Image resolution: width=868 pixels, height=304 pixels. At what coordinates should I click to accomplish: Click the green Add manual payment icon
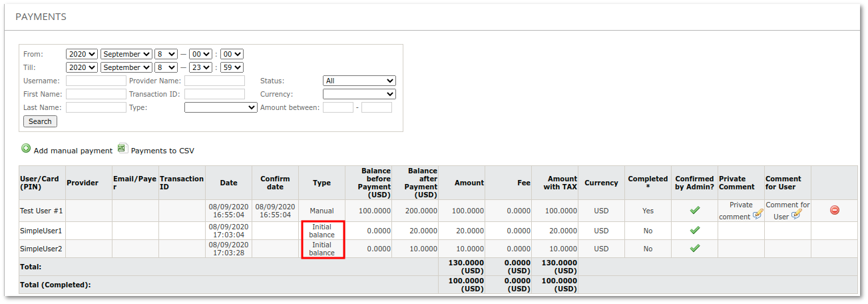click(x=26, y=149)
